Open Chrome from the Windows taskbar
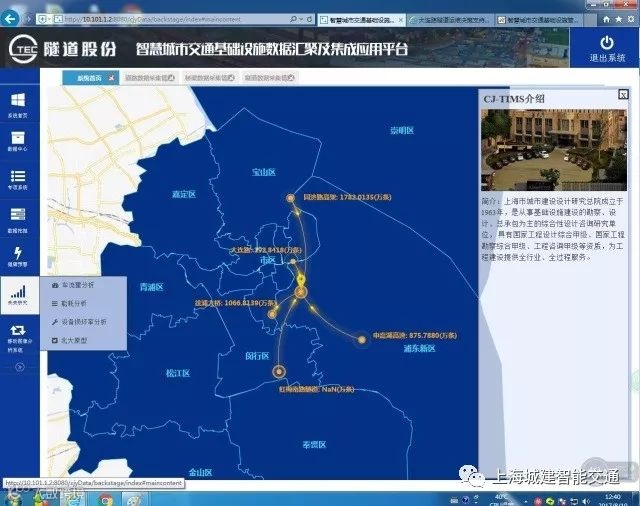 click(x=105, y=499)
